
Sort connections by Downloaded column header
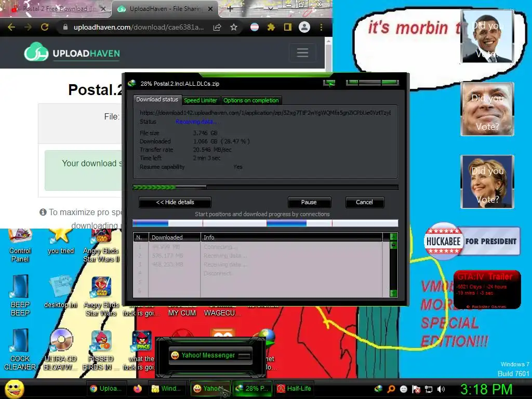coord(175,237)
